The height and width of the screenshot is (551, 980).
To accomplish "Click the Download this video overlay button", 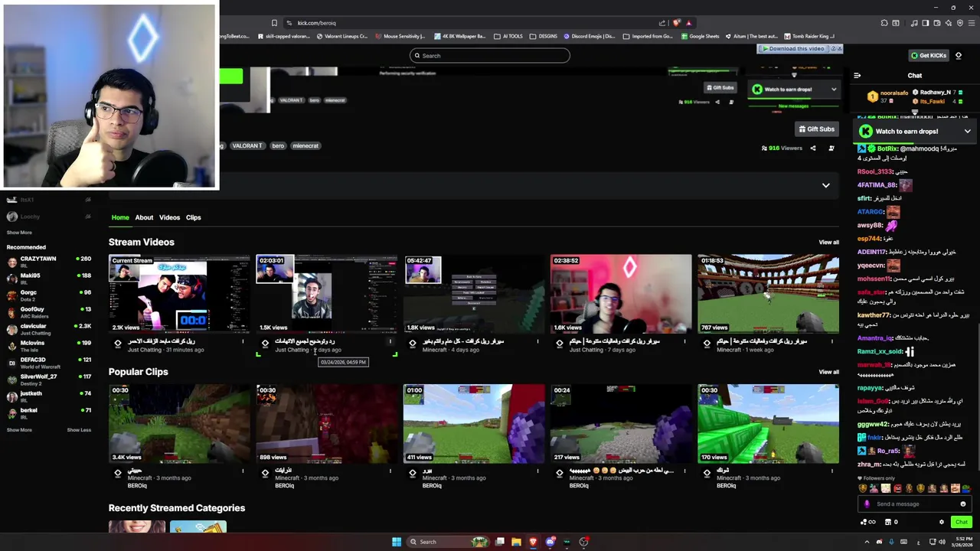I will pyautogui.click(x=793, y=49).
